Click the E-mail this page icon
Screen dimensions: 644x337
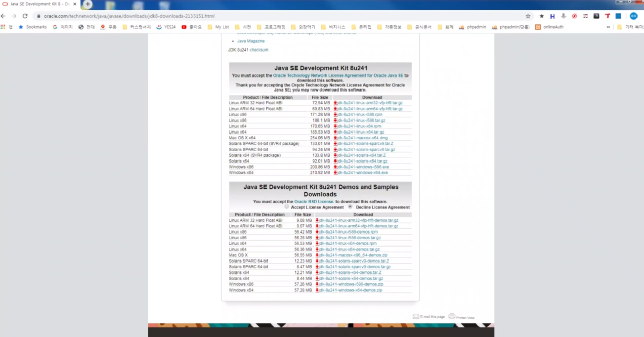429,317
